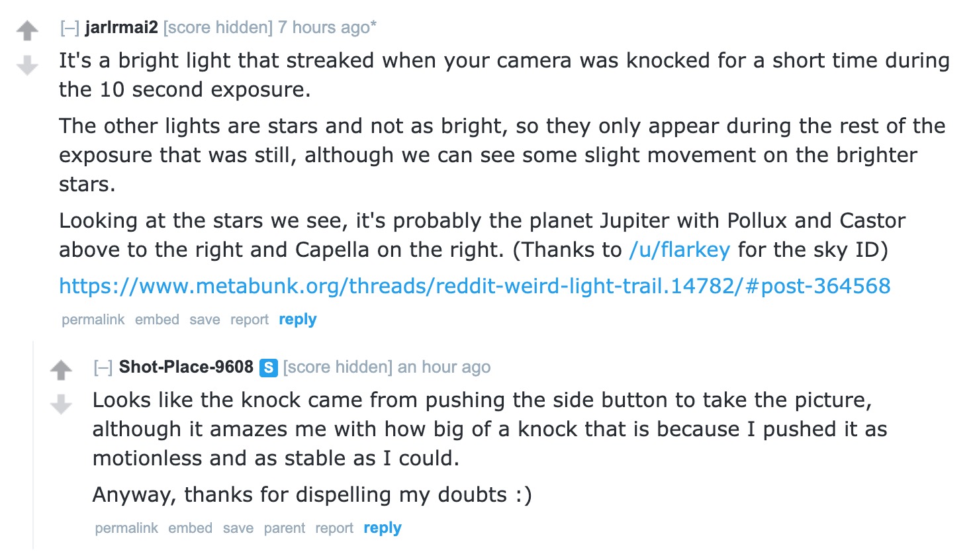Screen dimensions: 973x560
Task: Upvote jarlrmai2's comment
Action: (x=27, y=30)
